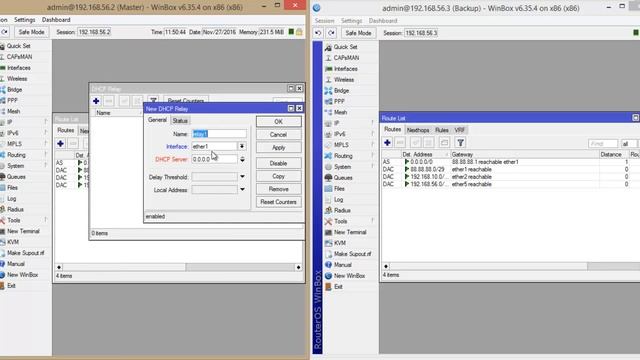This screenshot has width=640, height=360.
Task: Click Undo arrow in Backup WinBox toolbar
Action: [x=318, y=33]
